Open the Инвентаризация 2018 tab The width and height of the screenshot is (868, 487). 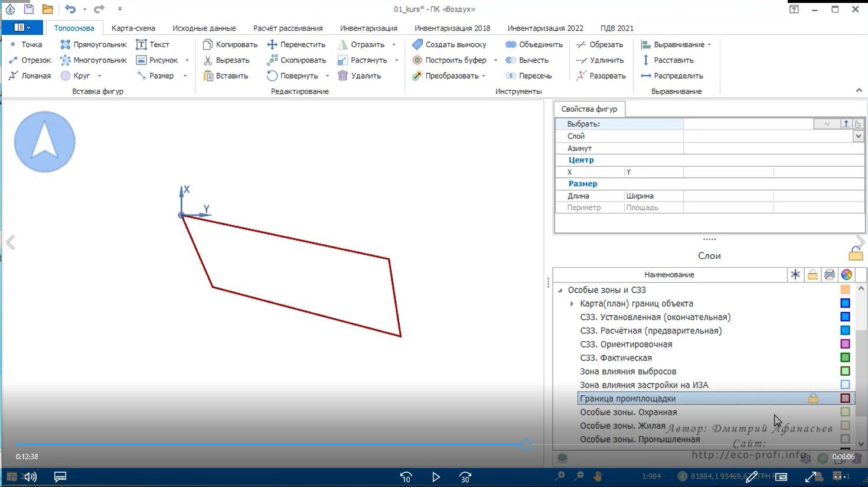(x=452, y=28)
